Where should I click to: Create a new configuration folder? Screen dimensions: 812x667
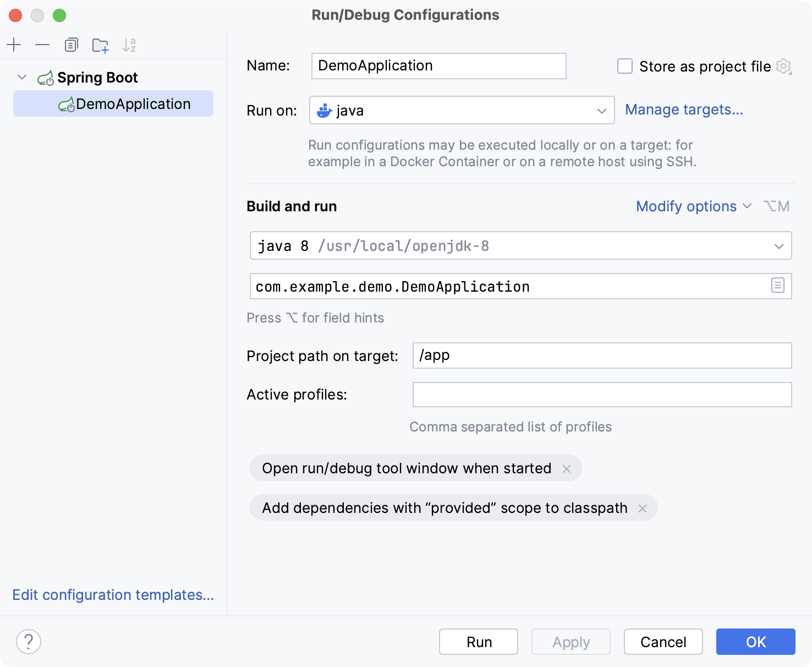point(100,45)
